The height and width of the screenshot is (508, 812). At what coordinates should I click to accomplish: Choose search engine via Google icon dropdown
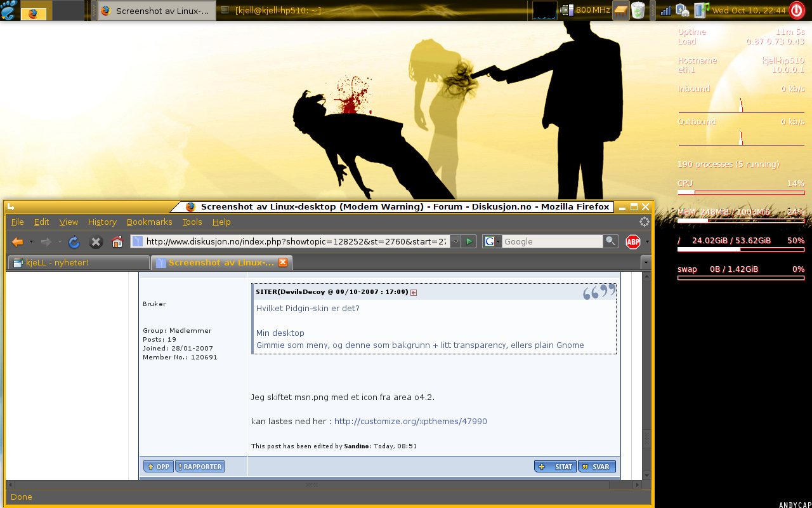click(492, 241)
